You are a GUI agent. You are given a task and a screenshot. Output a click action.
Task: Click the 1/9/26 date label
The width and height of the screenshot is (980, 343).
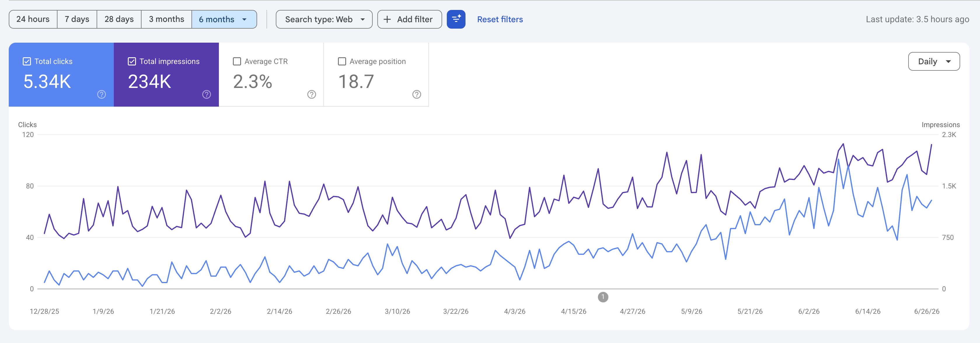point(104,311)
